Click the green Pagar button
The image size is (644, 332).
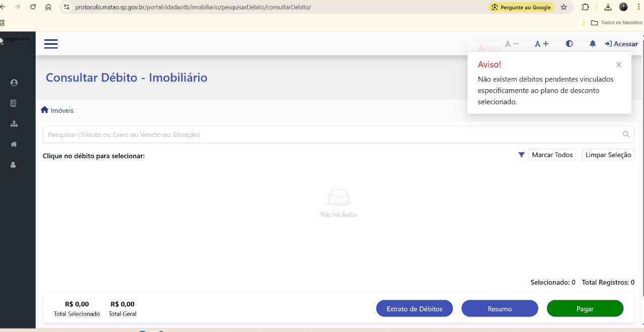click(585, 309)
